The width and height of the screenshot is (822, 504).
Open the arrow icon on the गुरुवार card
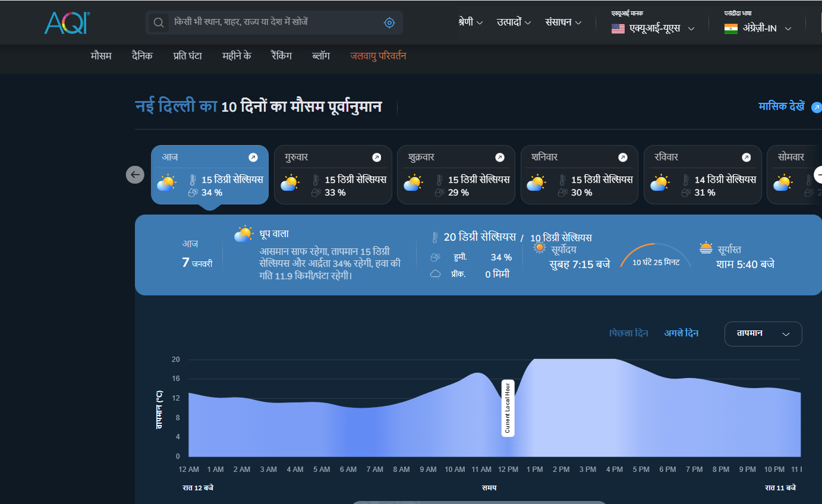click(x=376, y=157)
